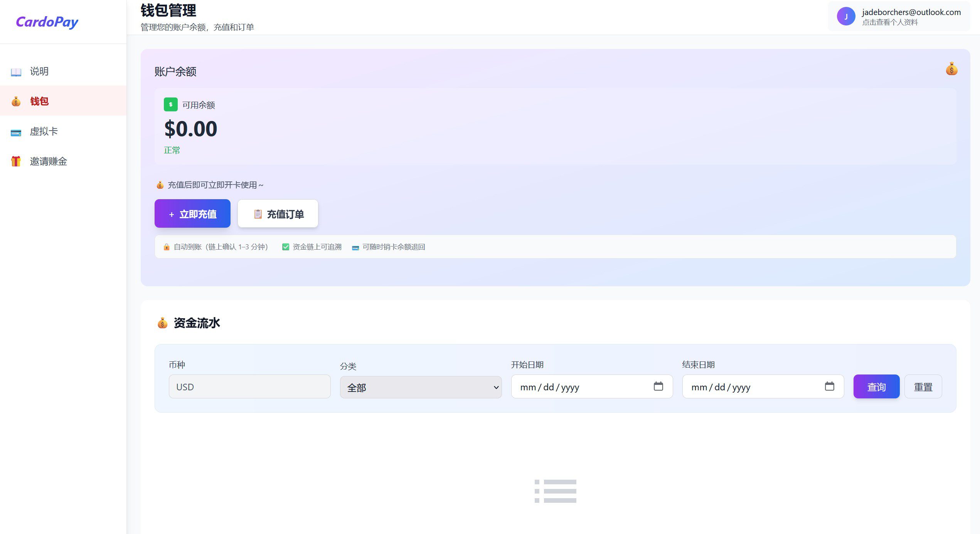Click the money bag icon beside 钱包

16,101
